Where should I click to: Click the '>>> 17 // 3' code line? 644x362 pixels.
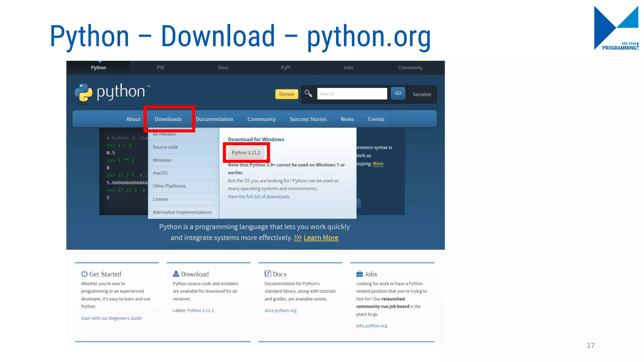(x=122, y=190)
